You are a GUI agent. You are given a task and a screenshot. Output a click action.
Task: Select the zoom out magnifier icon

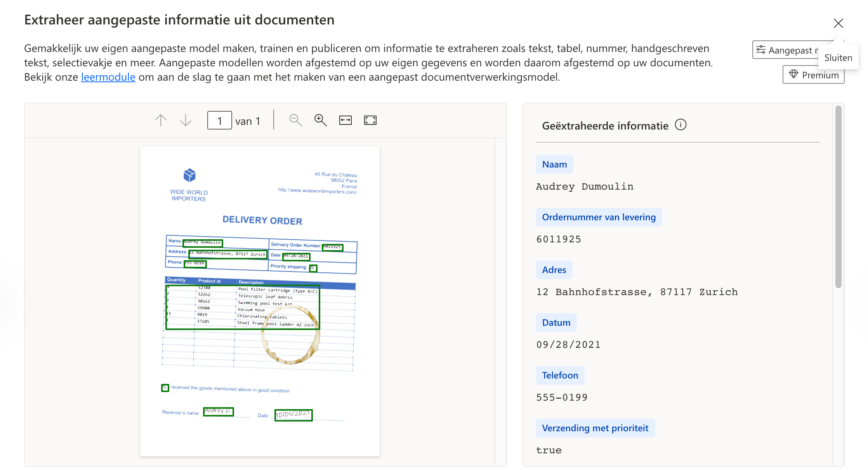point(295,120)
